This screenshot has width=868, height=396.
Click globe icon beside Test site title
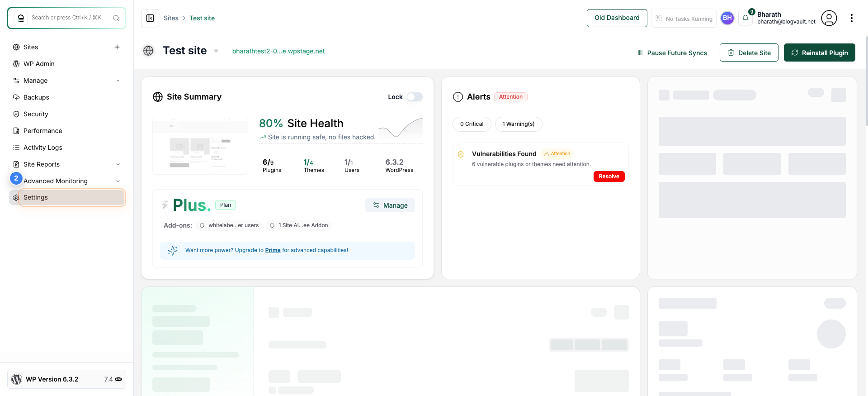(x=148, y=51)
